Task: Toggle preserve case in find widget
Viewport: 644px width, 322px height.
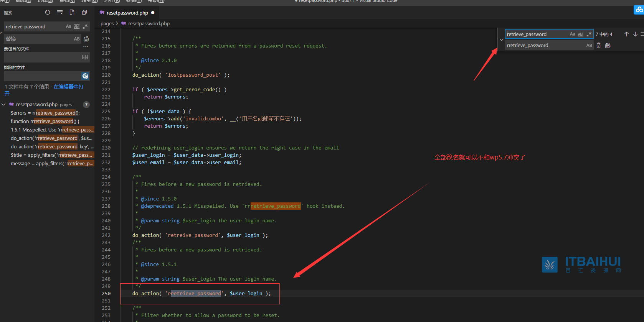Action: pos(589,45)
